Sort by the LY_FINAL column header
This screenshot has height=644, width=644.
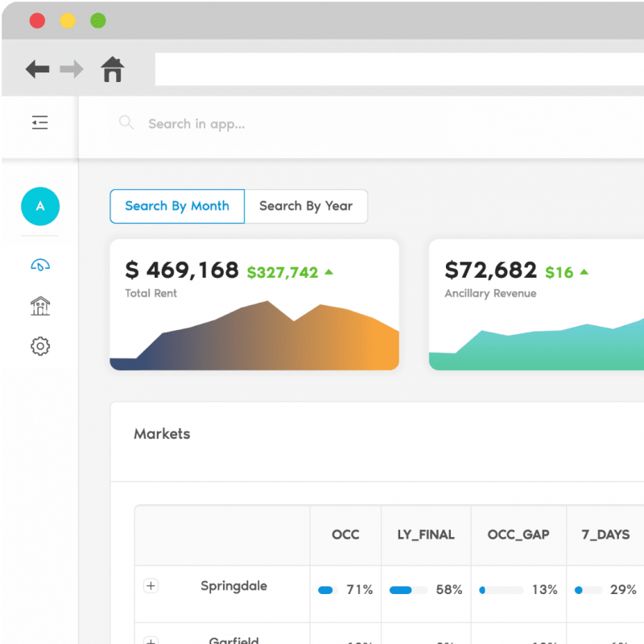[426, 535]
